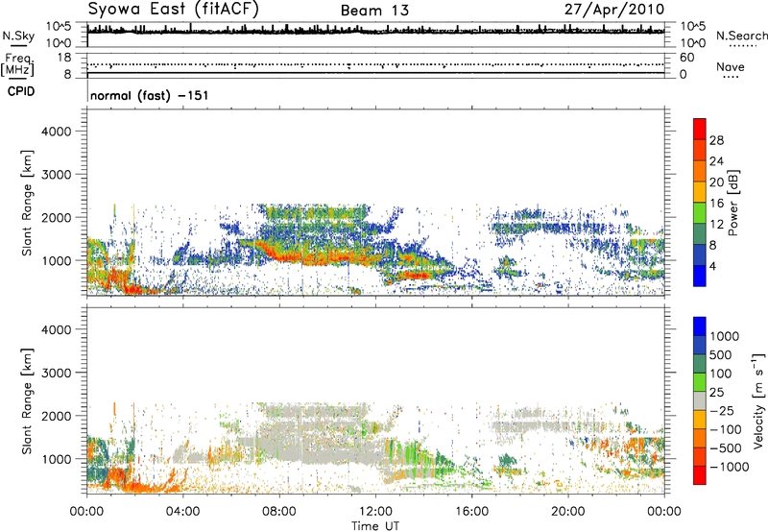Click the date '27/Apr/2010'
Image resolution: width=768 pixels, height=532 pixels.
pyautogui.click(x=614, y=10)
